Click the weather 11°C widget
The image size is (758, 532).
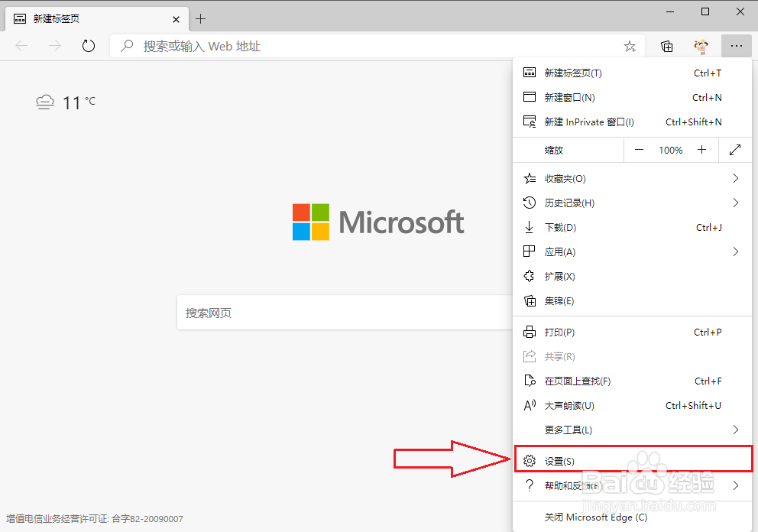[66, 102]
